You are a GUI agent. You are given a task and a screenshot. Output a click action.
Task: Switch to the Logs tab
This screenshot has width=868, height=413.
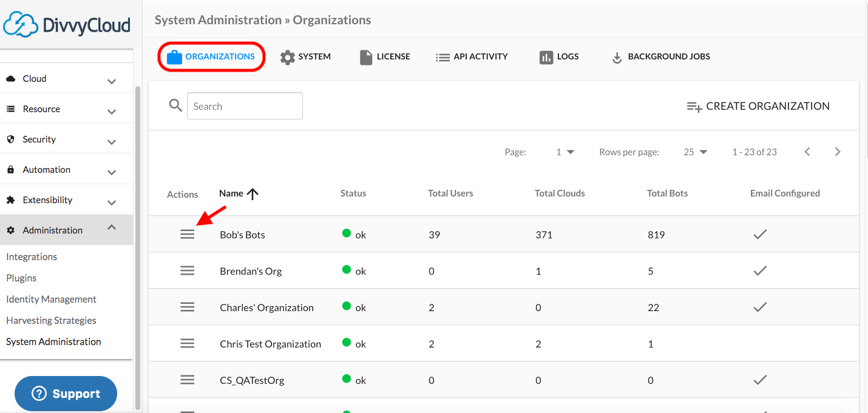pos(559,57)
